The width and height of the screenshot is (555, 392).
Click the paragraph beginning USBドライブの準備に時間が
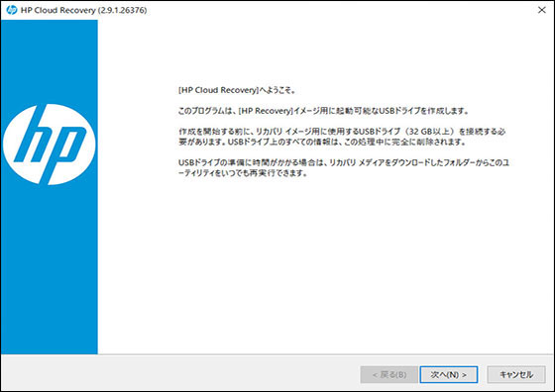[344, 168]
